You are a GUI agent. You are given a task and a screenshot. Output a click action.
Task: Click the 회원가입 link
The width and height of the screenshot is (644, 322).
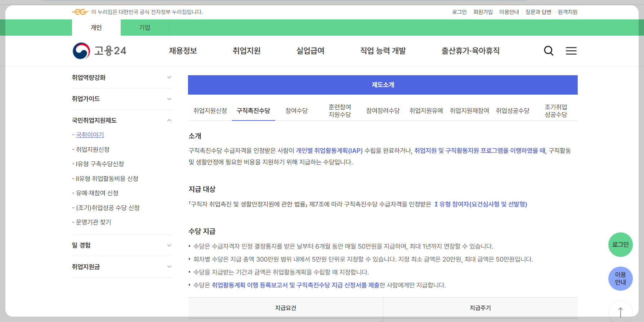coord(483,12)
